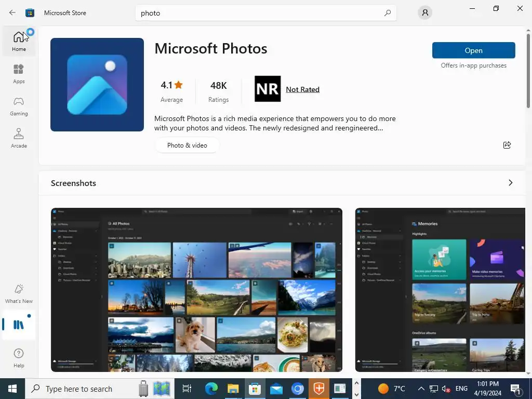Open Task View on the taskbar
The width and height of the screenshot is (532, 399).
(x=187, y=389)
